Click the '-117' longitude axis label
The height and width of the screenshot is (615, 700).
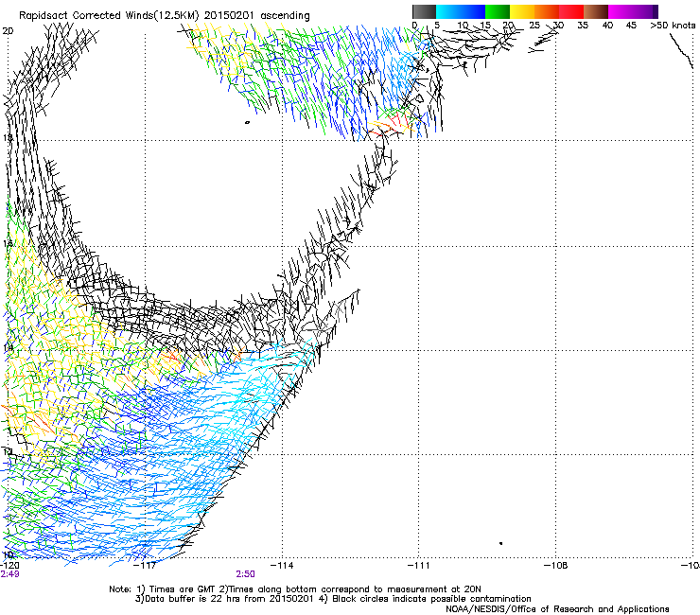[x=145, y=566]
